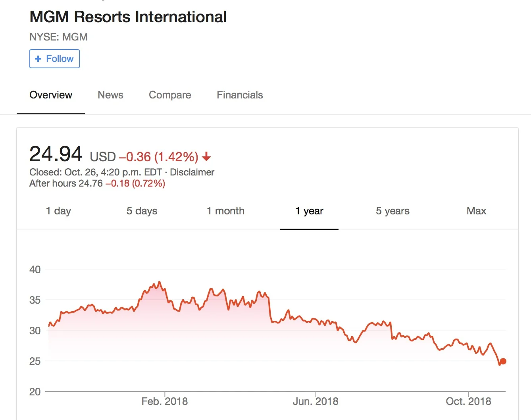This screenshot has height=420, width=531.
Task: Click the Feb. 2018 axis label
Action: coord(165,401)
